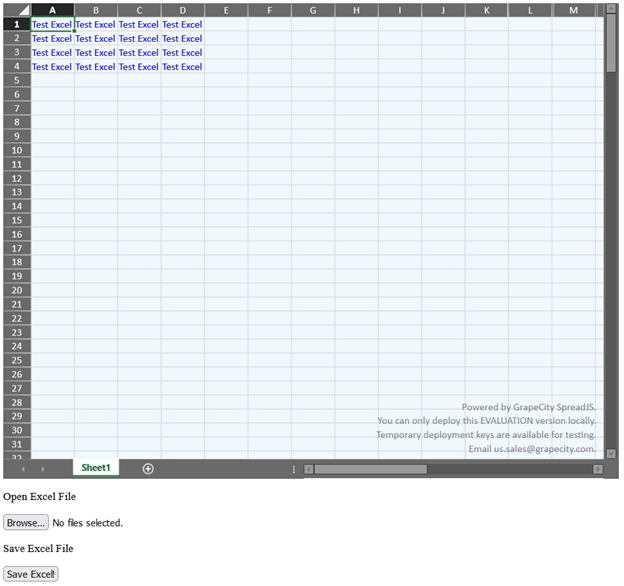Select cell A1 containing Test Excel
624x586 pixels.
[53, 24]
